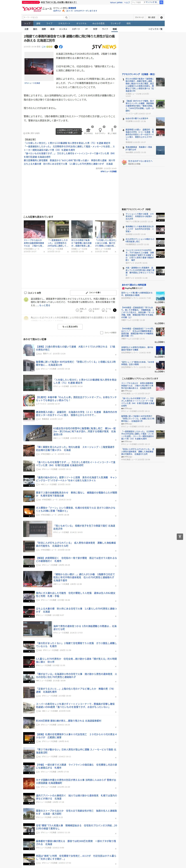Open ranking item 仙台の河川敷で火災発生中

pos(137,119)
